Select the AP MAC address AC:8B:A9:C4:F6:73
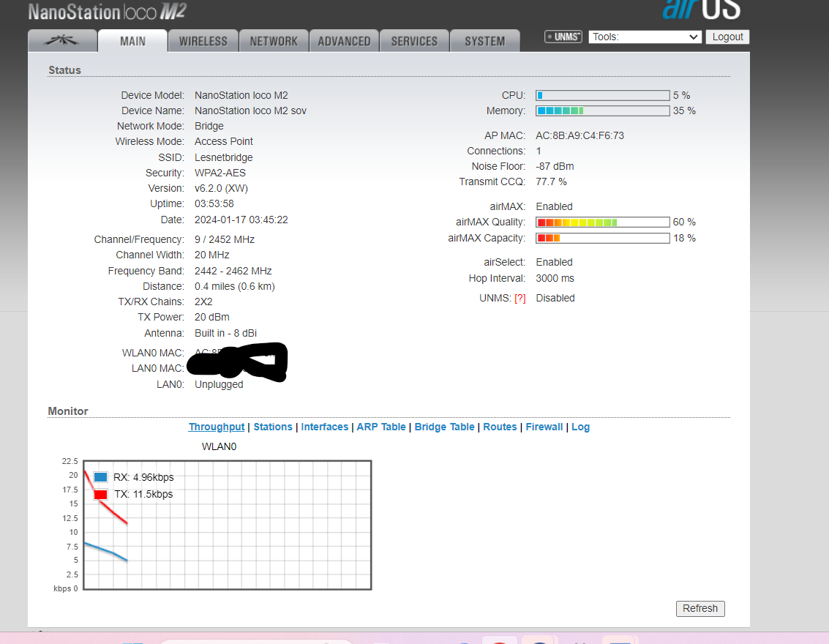The width and height of the screenshot is (829, 644). pos(579,136)
